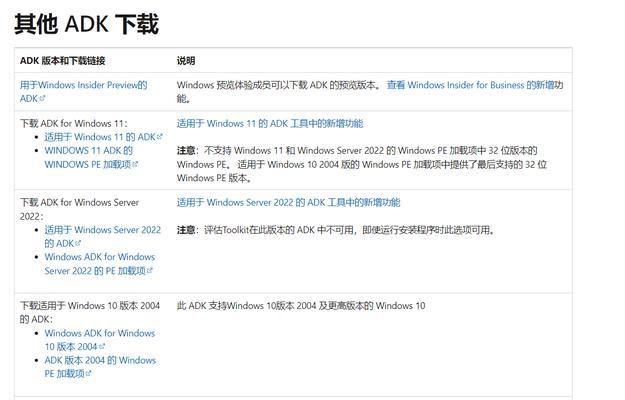Image resolution: width=625 pixels, height=400 pixels.
Task: Open the ADK for Windows Server 2022 download link
Action: (x=102, y=237)
